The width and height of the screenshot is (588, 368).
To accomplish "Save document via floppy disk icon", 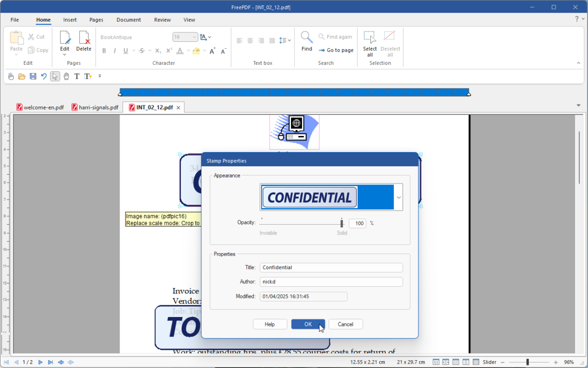I will tap(33, 76).
